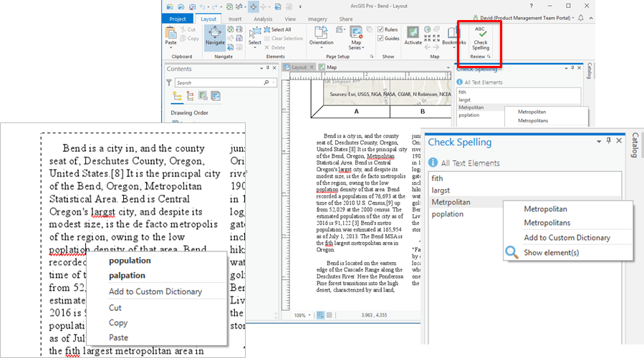Open the Project tab
The height and width of the screenshot is (358, 644).
click(178, 19)
